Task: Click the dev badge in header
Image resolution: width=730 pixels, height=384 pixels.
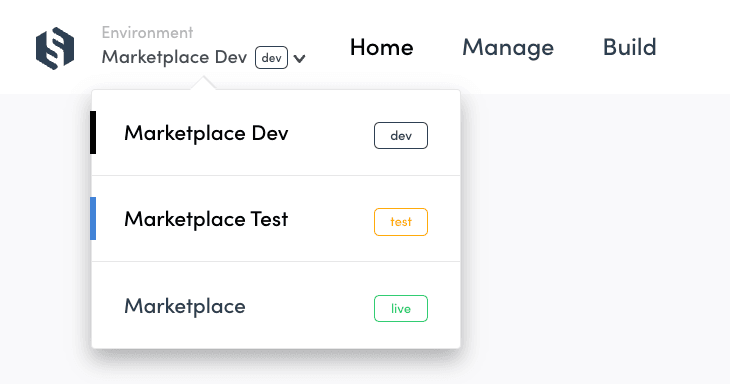Action: pos(271,58)
